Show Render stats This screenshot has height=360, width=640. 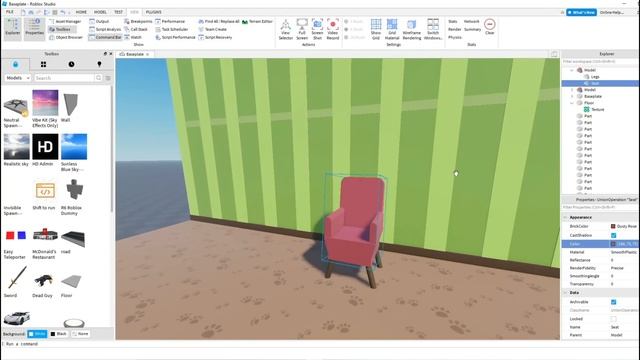[x=454, y=29]
